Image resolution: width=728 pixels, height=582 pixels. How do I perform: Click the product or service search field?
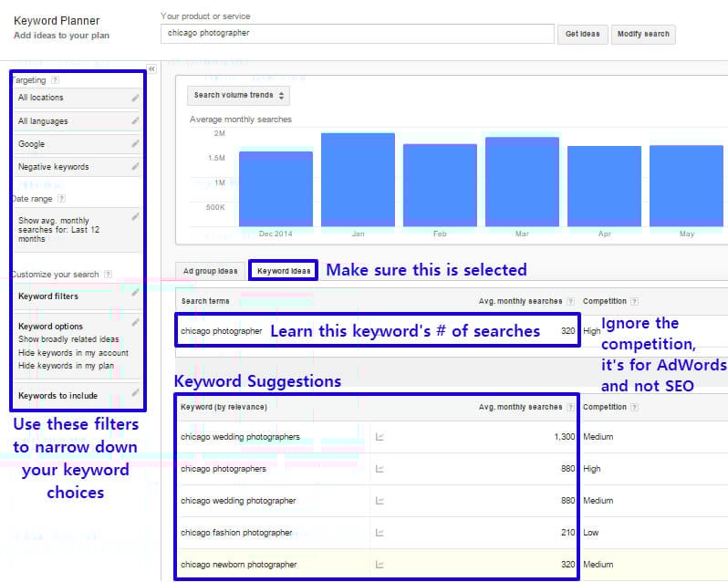click(357, 34)
